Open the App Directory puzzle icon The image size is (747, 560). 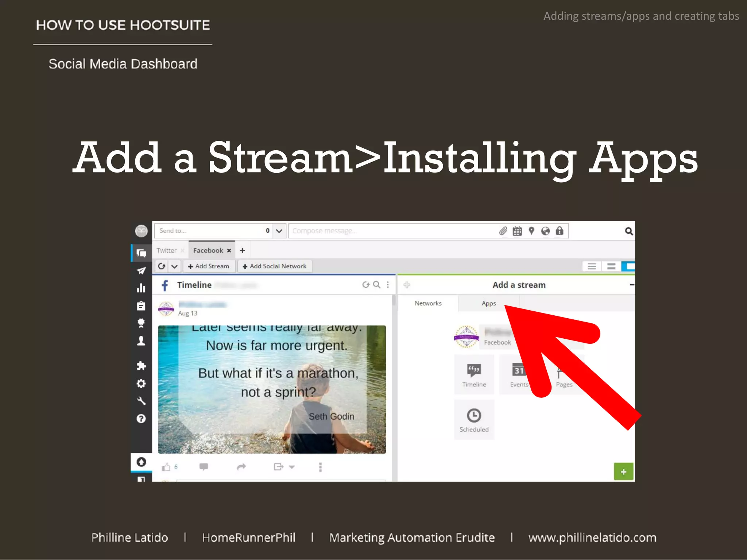tap(141, 366)
